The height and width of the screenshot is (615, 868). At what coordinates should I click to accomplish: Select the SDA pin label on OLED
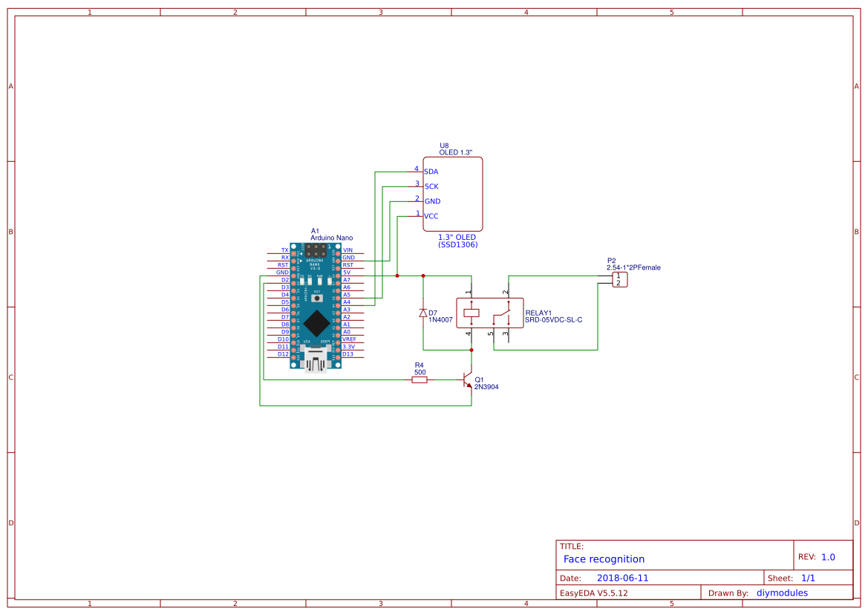pos(431,172)
